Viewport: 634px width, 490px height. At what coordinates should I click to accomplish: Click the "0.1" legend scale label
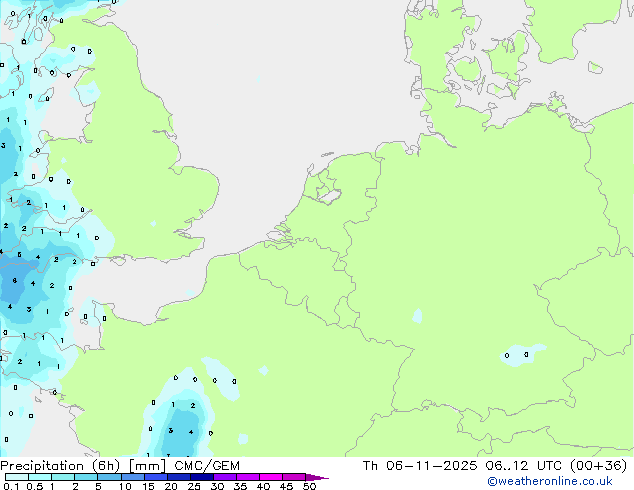pos(11,486)
